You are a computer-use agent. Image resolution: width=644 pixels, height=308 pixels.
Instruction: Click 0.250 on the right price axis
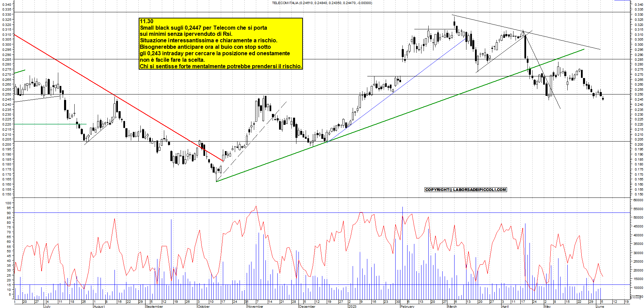pyautogui.click(x=639, y=94)
